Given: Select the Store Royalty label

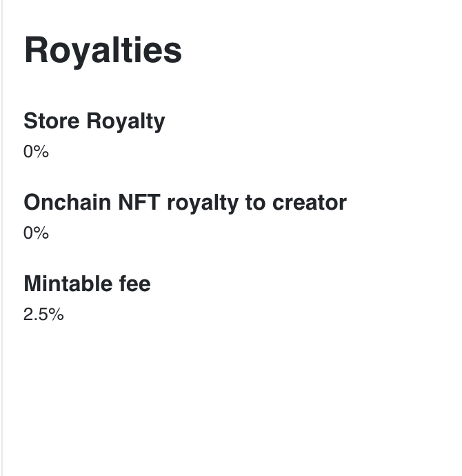Looking at the screenshot, I should pos(94,121).
